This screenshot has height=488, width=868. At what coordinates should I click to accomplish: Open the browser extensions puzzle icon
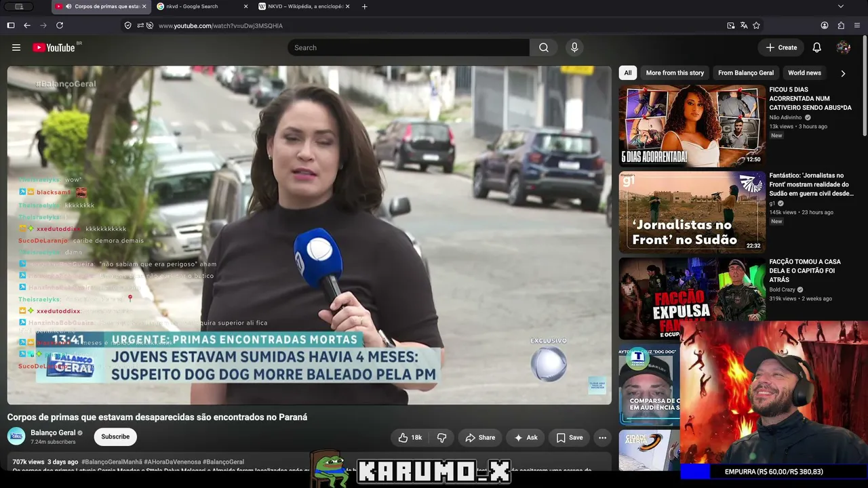[841, 26]
